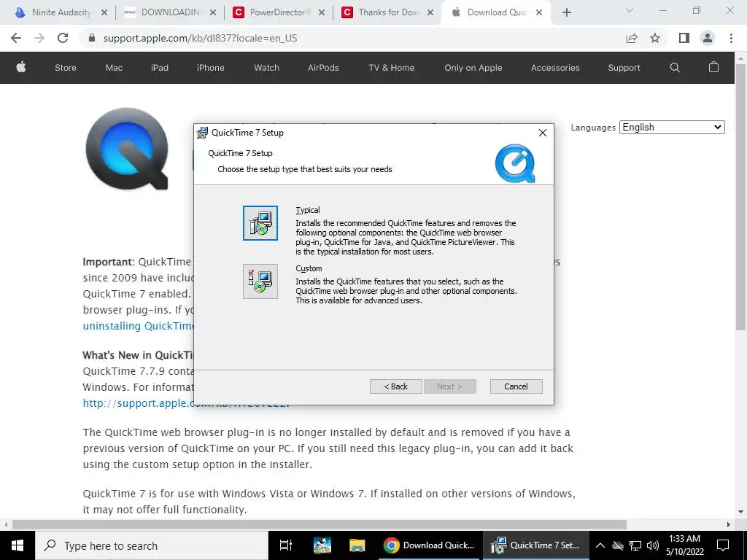Open Only on Apple section
Screen dimensions: 747x560
point(473,68)
